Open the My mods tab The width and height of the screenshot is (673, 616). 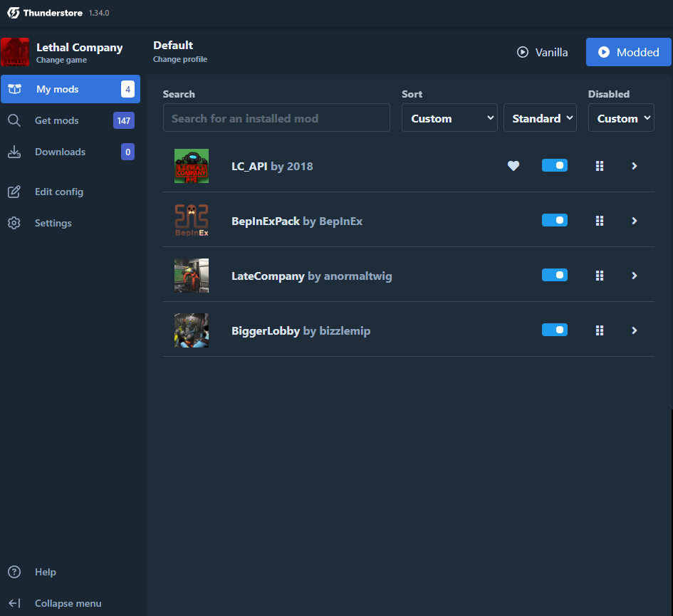click(x=71, y=89)
